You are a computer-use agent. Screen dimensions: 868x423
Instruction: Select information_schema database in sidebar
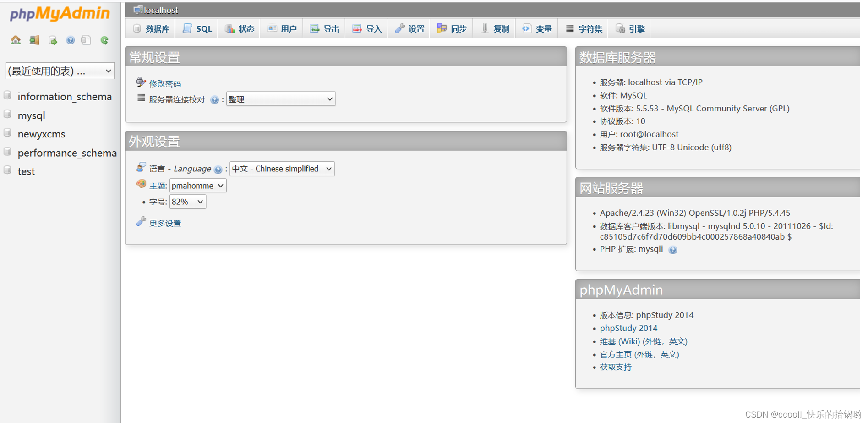coord(65,96)
